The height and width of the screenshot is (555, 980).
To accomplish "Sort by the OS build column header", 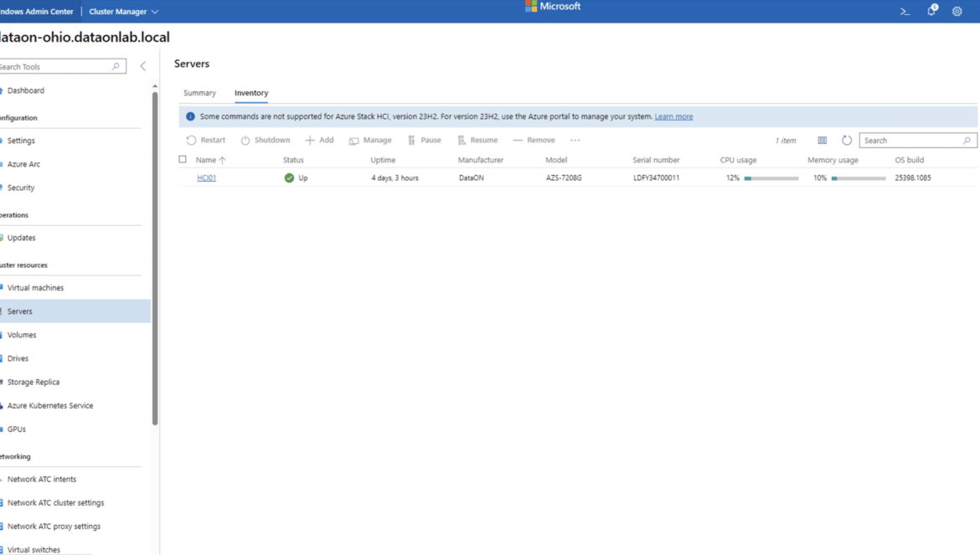I will click(909, 161).
